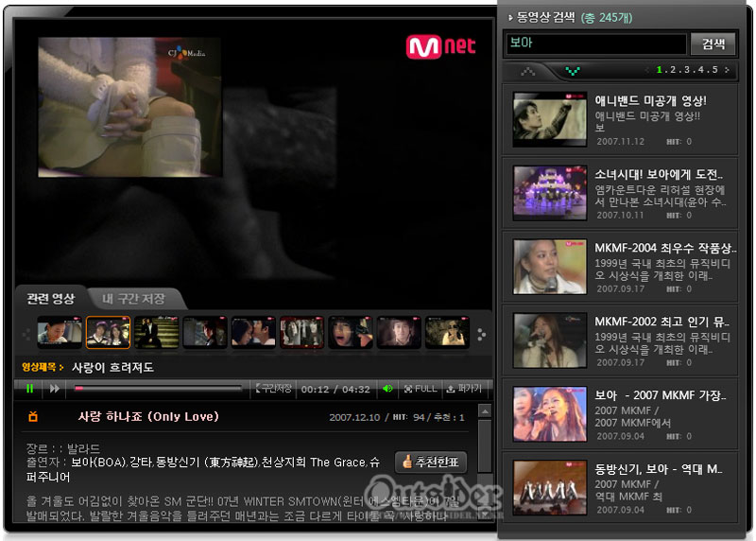Click the 구간저장 section save button
This screenshot has height=541, width=756.
[273, 389]
